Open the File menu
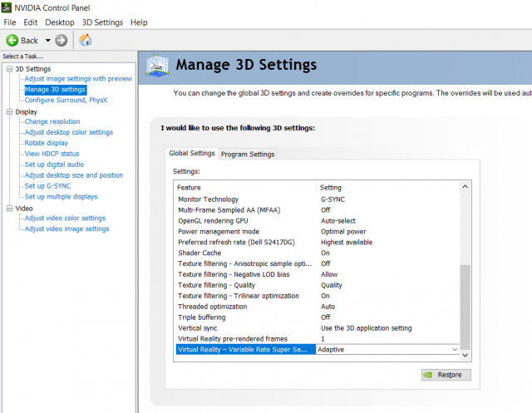The width and height of the screenshot is (532, 413). coord(10,22)
